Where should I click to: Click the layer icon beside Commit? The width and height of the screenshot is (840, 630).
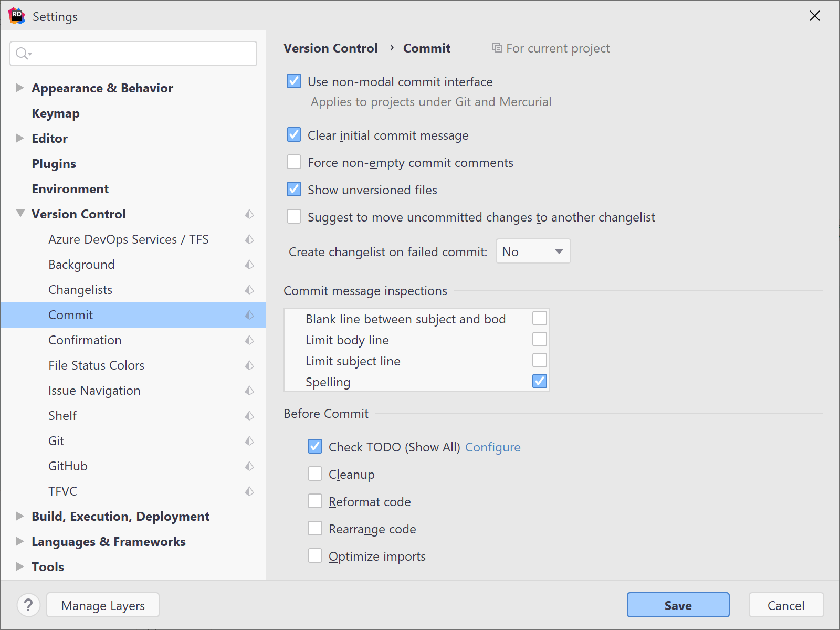click(x=249, y=315)
